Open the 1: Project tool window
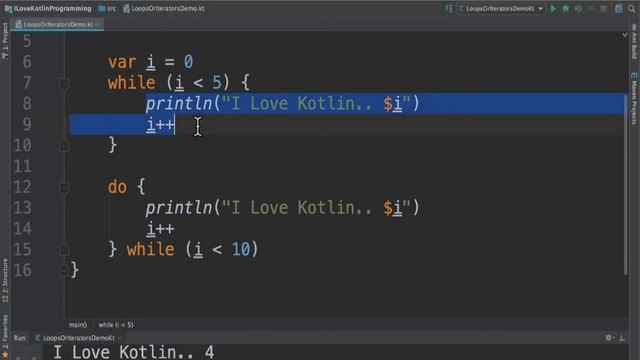This screenshot has width=640, height=360. click(5, 41)
